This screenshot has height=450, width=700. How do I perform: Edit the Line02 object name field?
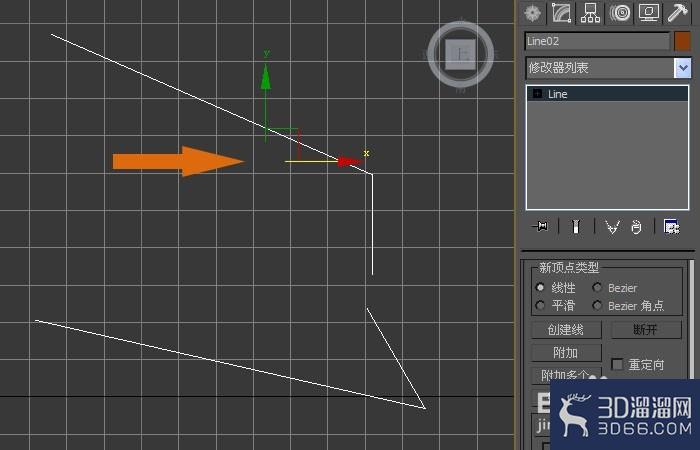597,42
